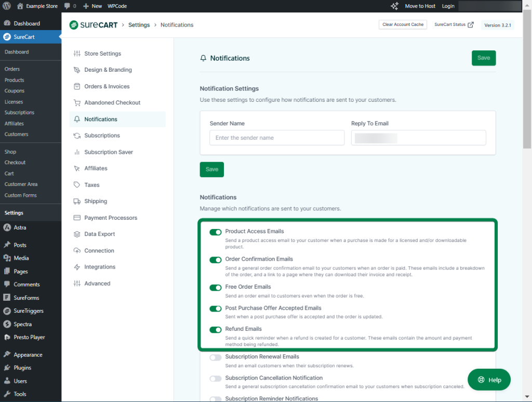Image resolution: width=532 pixels, height=402 pixels.
Task: Click the Taxes tag icon
Action: pyautogui.click(x=77, y=185)
